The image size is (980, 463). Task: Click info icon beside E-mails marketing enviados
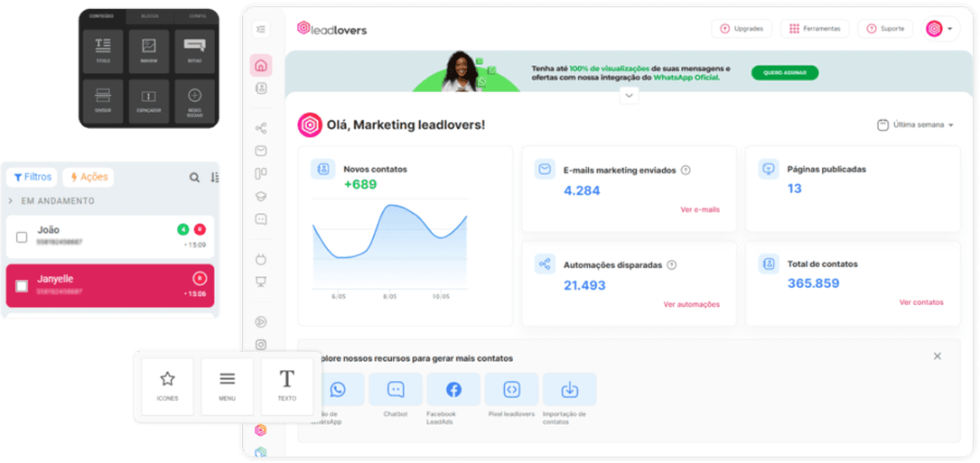[686, 170]
